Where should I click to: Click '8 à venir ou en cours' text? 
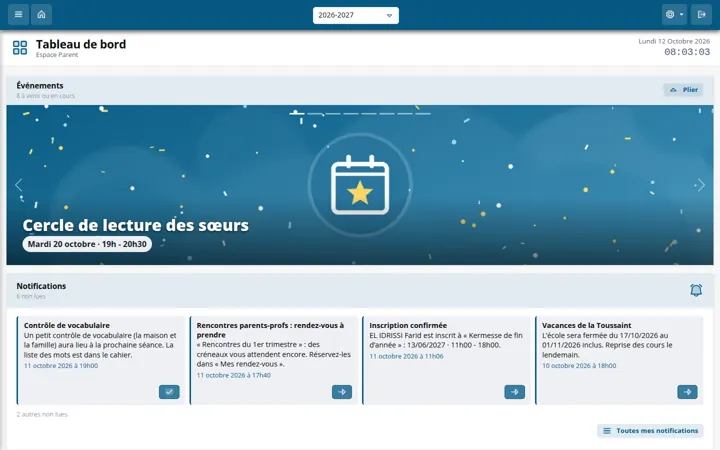coord(45,96)
